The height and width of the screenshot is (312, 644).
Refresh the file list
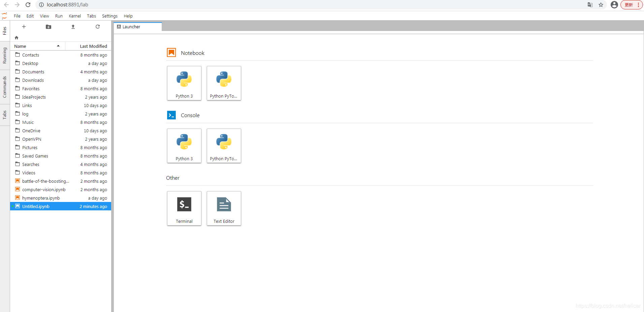pyautogui.click(x=98, y=27)
